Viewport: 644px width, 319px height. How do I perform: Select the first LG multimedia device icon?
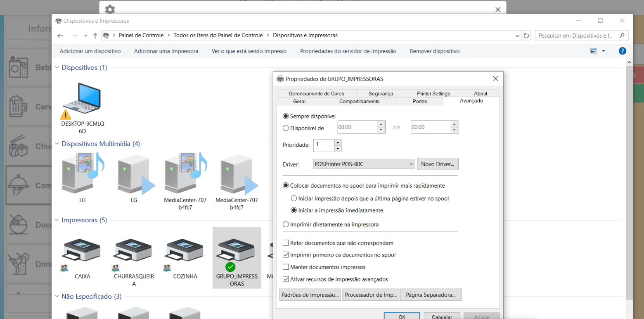[83, 174]
